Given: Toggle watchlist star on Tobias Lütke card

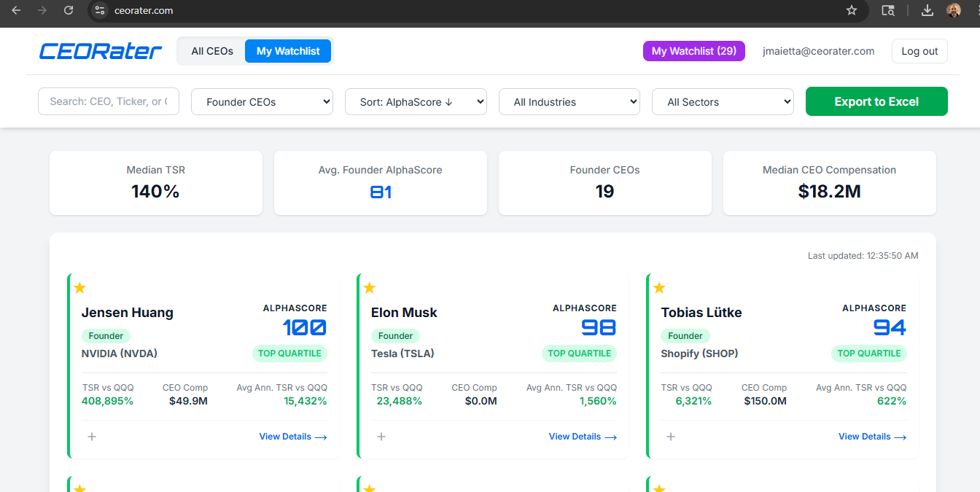Looking at the screenshot, I should [x=659, y=288].
